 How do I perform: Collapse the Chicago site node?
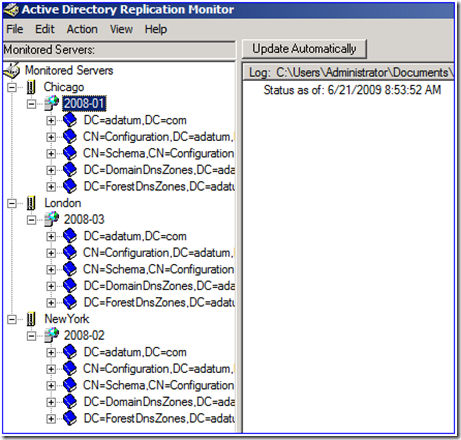point(12,87)
